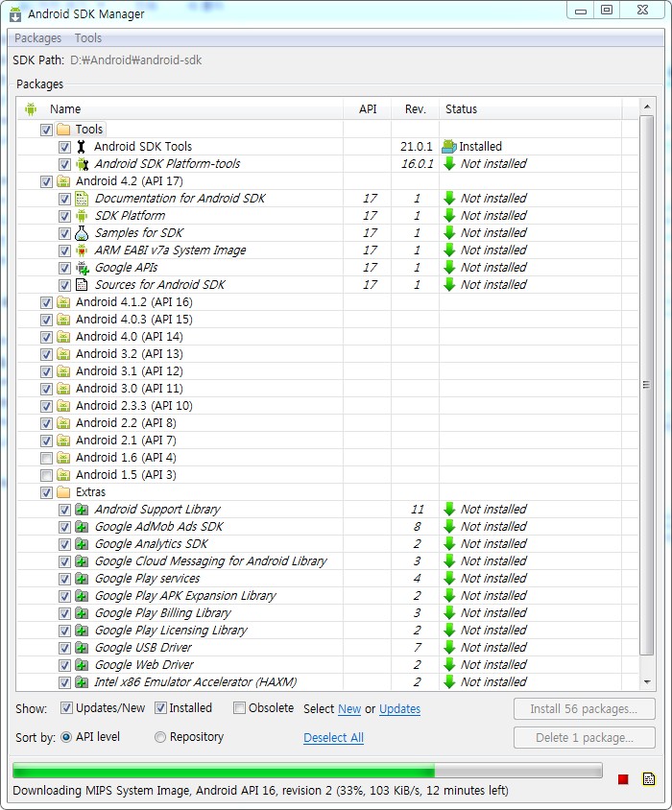Stop the download with the red button

point(623,779)
